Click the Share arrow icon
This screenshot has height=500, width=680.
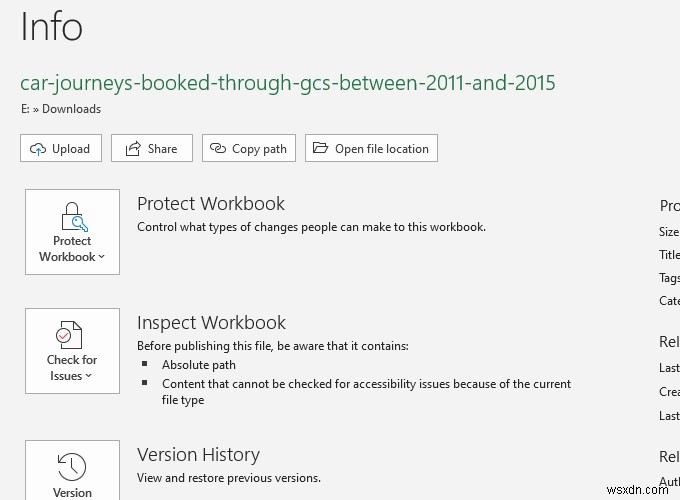coord(133,148)
